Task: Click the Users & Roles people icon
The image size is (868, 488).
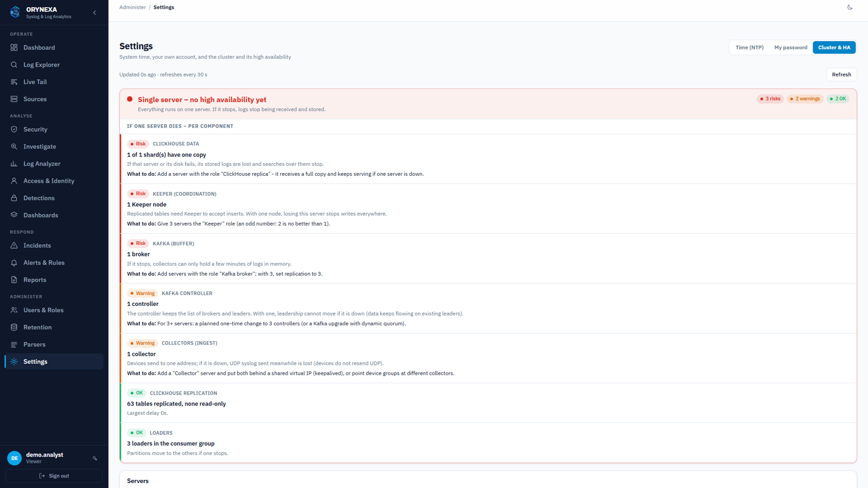Action: tap(14, 310)
